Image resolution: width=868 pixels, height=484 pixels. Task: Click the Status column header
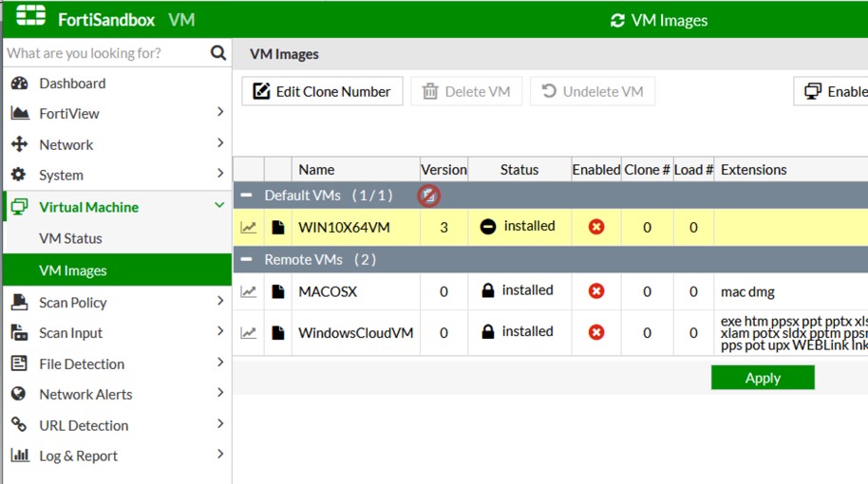coord(519,169)
